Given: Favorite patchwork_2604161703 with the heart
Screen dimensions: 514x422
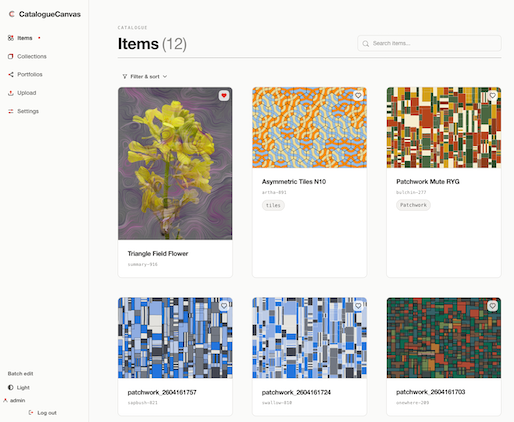Looking at the screenshot, I should pos(492,306).
